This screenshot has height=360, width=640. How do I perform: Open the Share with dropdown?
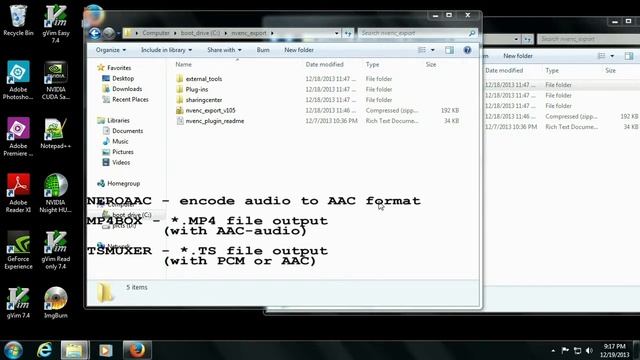224,50
